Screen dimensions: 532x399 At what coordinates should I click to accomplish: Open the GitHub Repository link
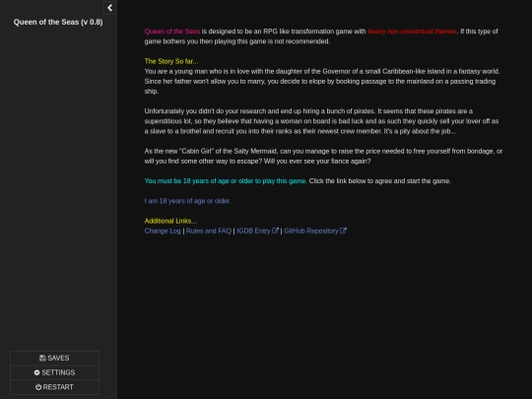point(315,232)
